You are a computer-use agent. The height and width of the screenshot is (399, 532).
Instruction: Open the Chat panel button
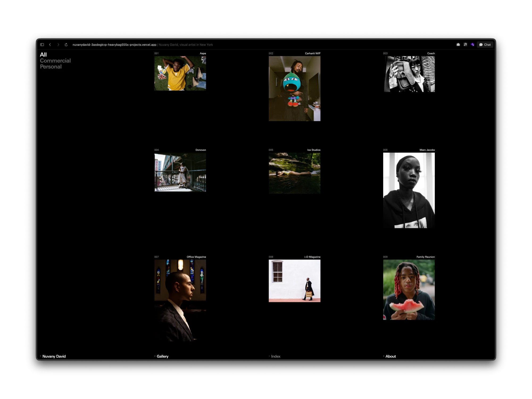click(485, 45)
